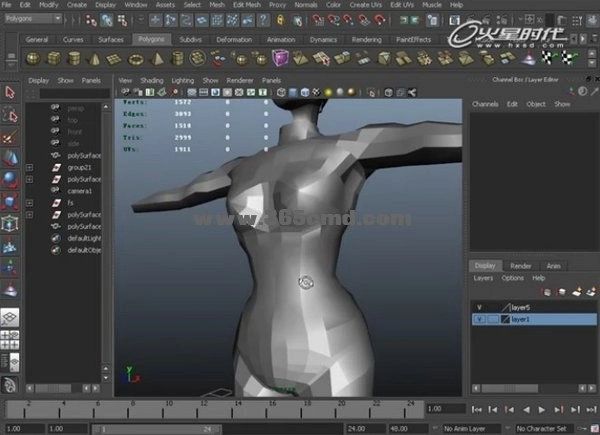Toggle visibility V box for layer5

[x=479, y=307]
